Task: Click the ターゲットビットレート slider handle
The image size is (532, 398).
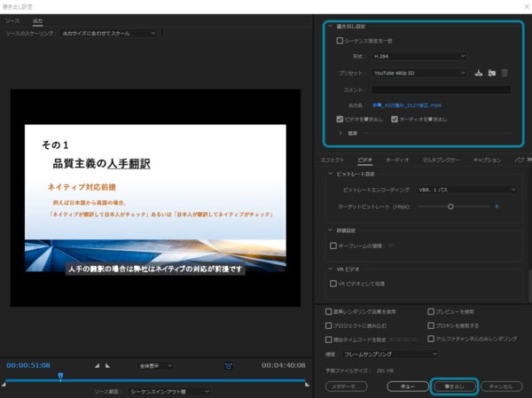Action: click(450, 206)
